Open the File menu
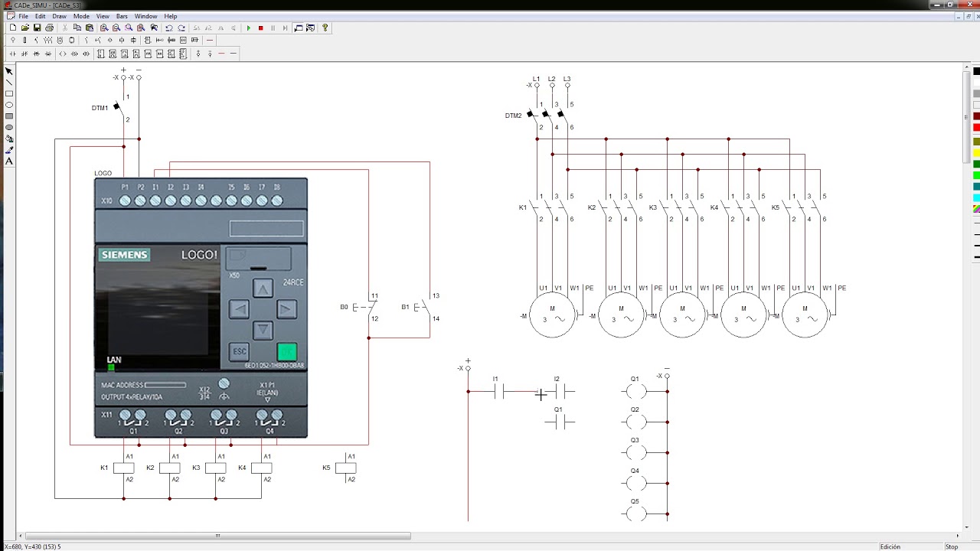 point(24,16)
